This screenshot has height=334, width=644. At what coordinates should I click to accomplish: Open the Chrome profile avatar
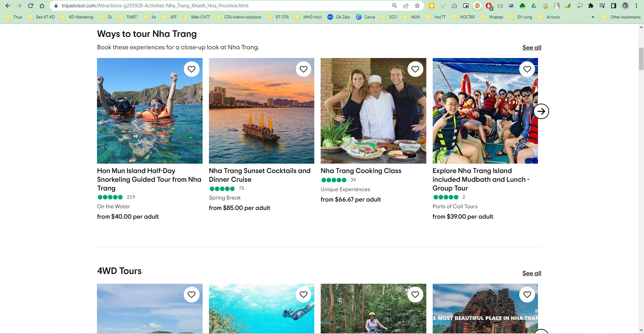625,6
